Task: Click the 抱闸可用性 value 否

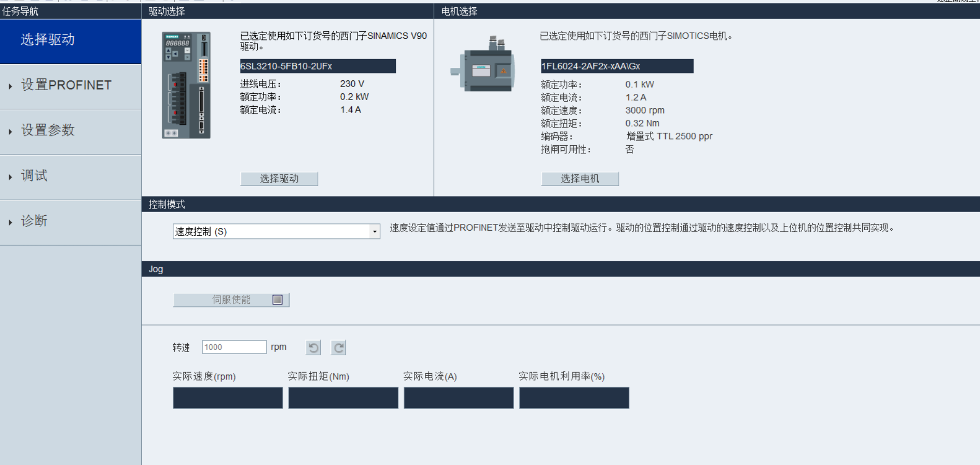Action: pos(630,149)
